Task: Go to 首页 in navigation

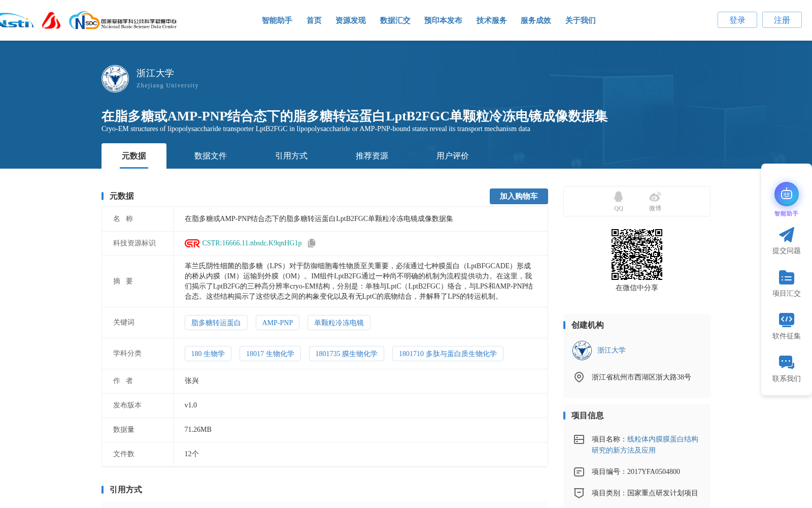Action: 314,20
